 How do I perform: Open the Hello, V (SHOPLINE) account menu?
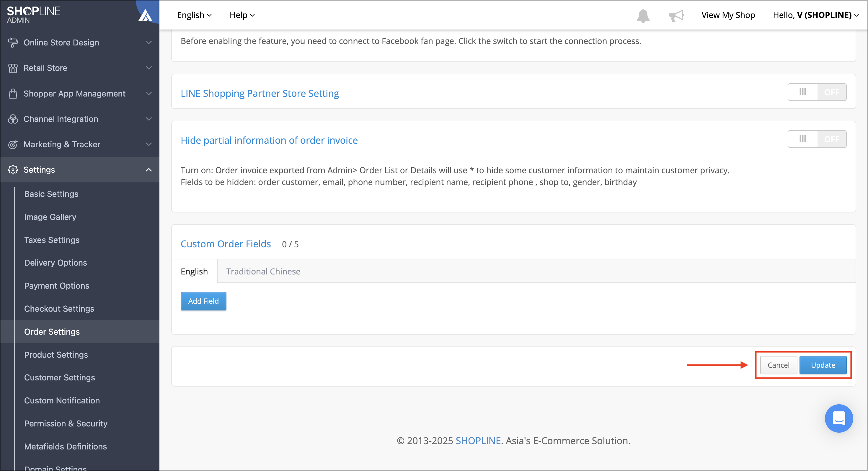click(815, 15)
